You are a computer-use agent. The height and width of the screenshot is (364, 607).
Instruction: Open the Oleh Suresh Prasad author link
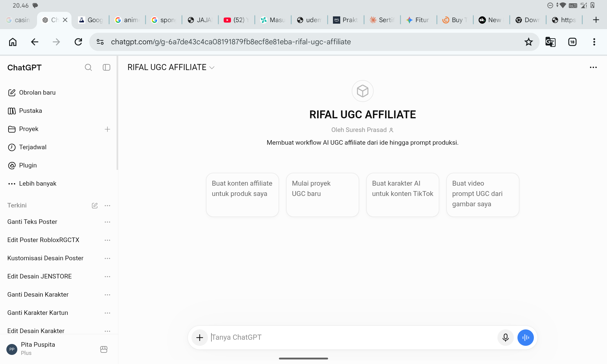(362, 130)
